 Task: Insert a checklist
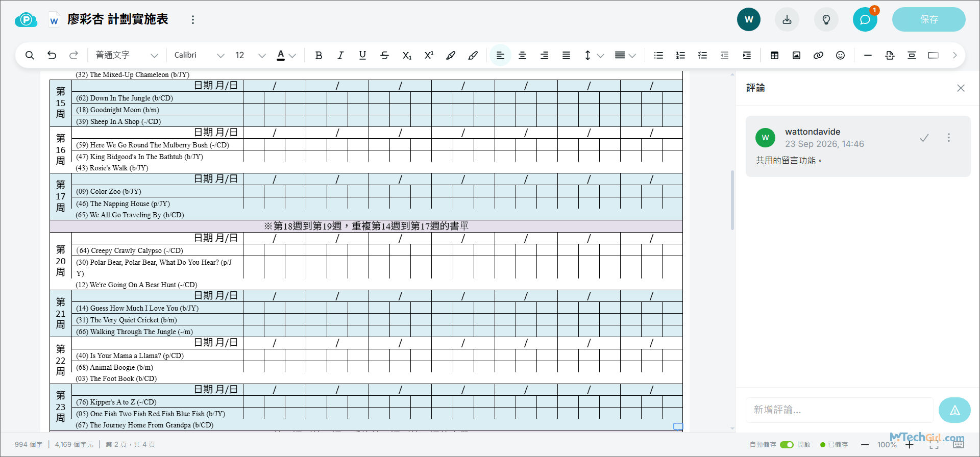pos(702,55)
